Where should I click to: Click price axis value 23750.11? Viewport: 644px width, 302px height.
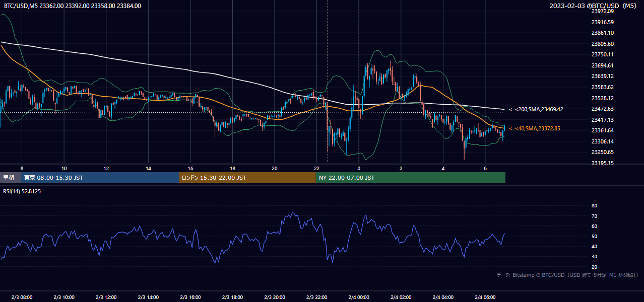pos(602,54)
